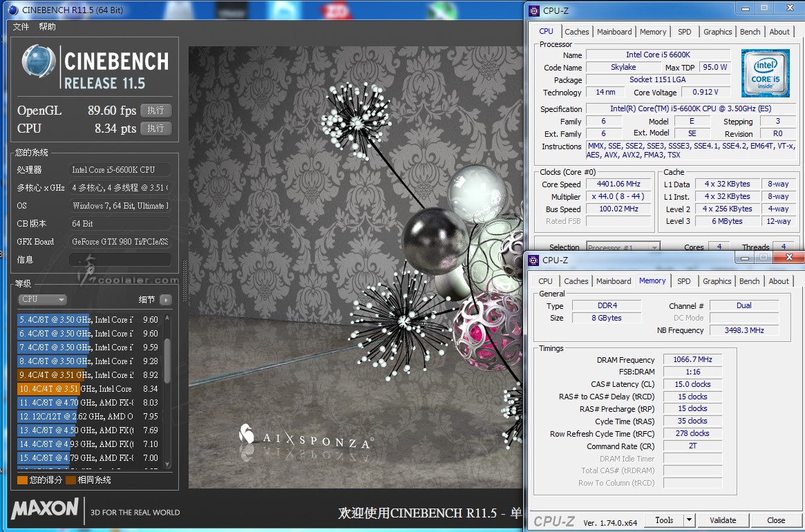Open Bench tab in upper CPU-Z window

click(750, 32)
